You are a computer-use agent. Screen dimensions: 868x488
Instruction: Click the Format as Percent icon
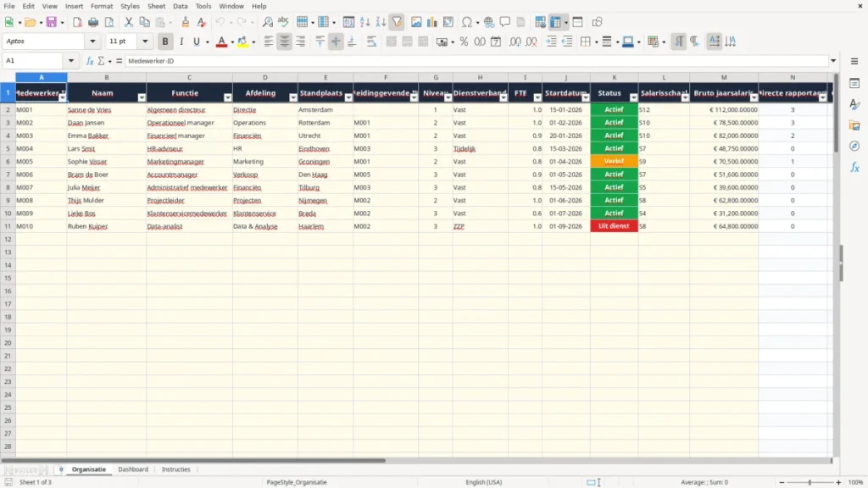pos(464,42)
